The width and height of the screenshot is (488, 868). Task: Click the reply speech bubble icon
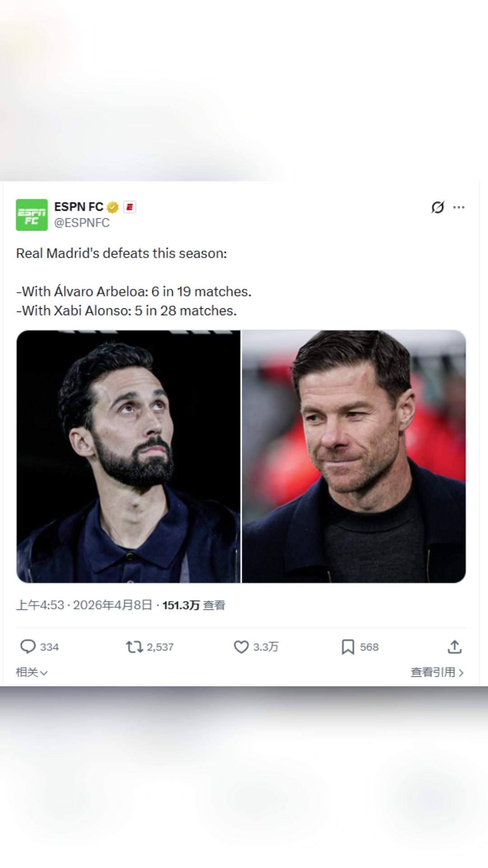point(28,646)
